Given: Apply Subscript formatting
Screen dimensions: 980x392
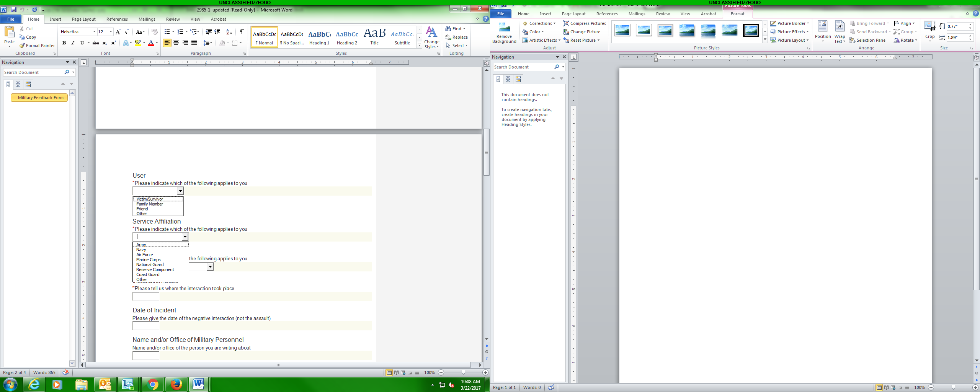Looking at the screenshot, I should tap(105, 43).
